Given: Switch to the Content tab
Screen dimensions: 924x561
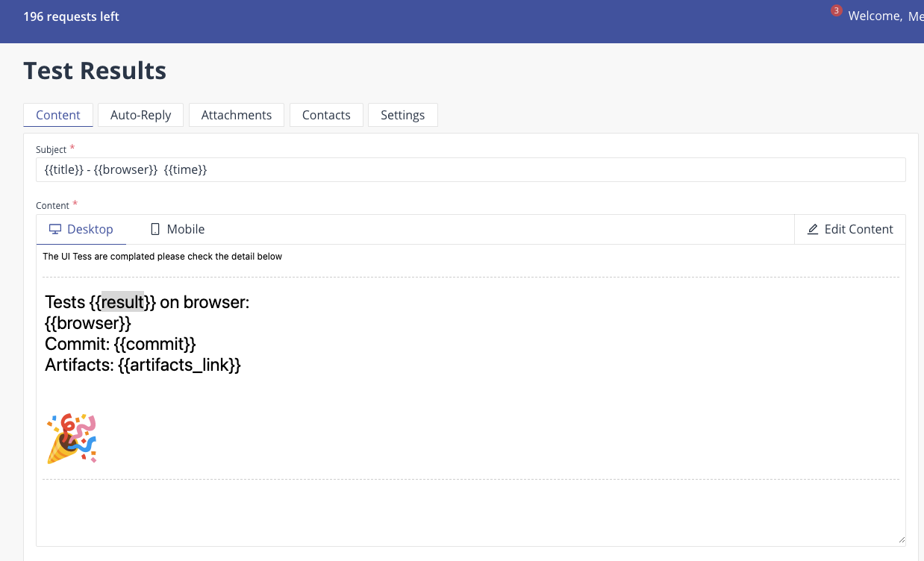Looking at the screenshot, I should 58,115.
